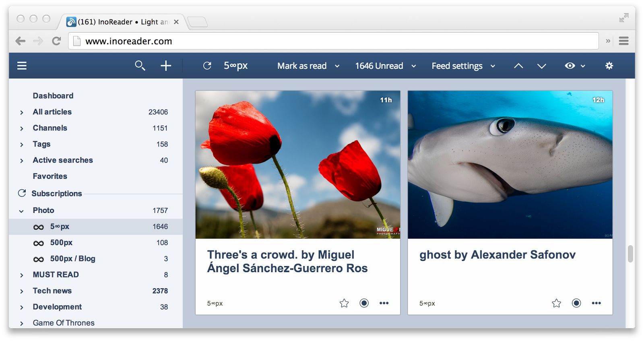Open Favorites in the sidebar
Screen dimensions: 644x341
[50, 176]
